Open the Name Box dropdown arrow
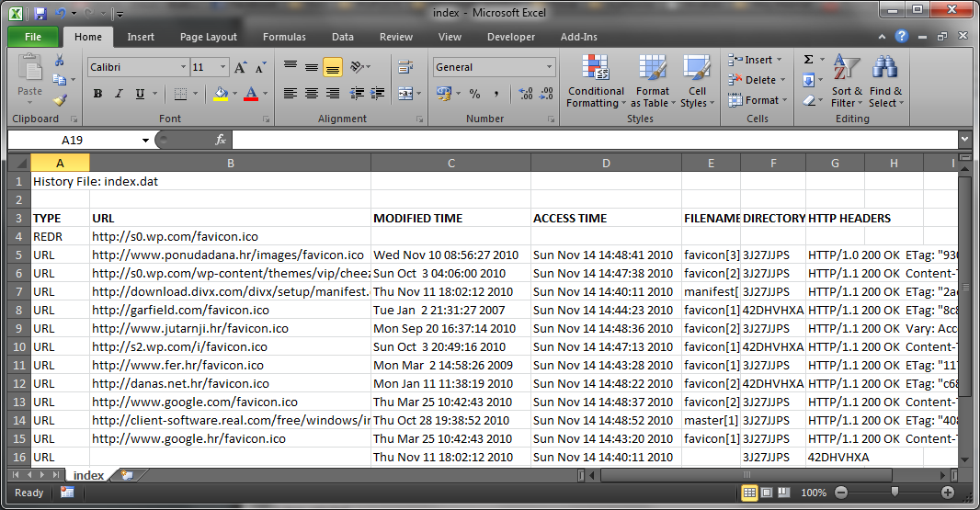Viewport: 980px width, 510px height. pyautogui.click(x=145, y=141)
